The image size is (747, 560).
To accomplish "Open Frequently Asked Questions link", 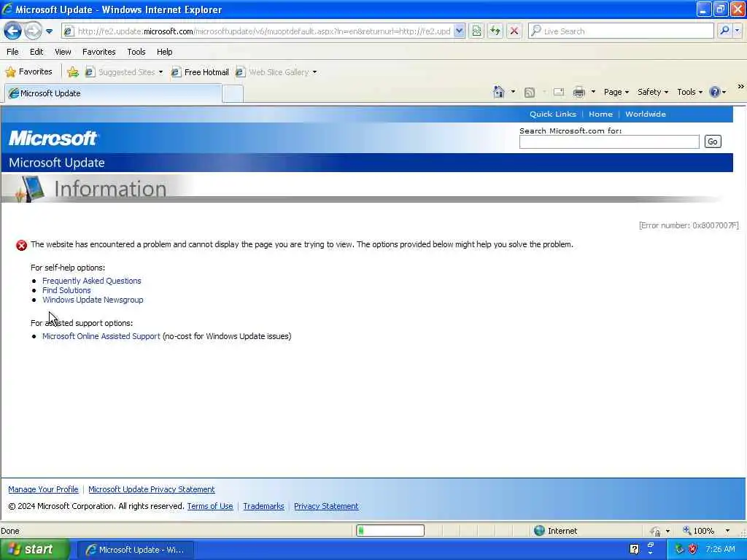I will coord(91,281).
